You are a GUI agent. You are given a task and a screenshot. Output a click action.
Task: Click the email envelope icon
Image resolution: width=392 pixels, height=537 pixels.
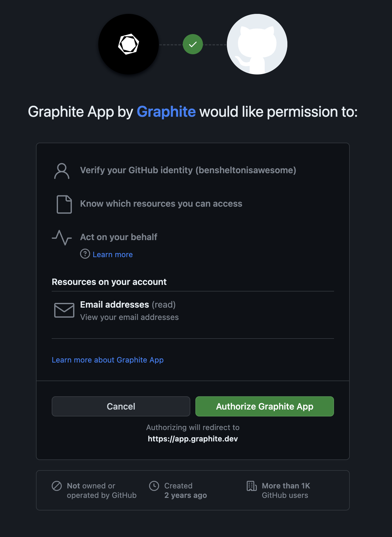64,310
